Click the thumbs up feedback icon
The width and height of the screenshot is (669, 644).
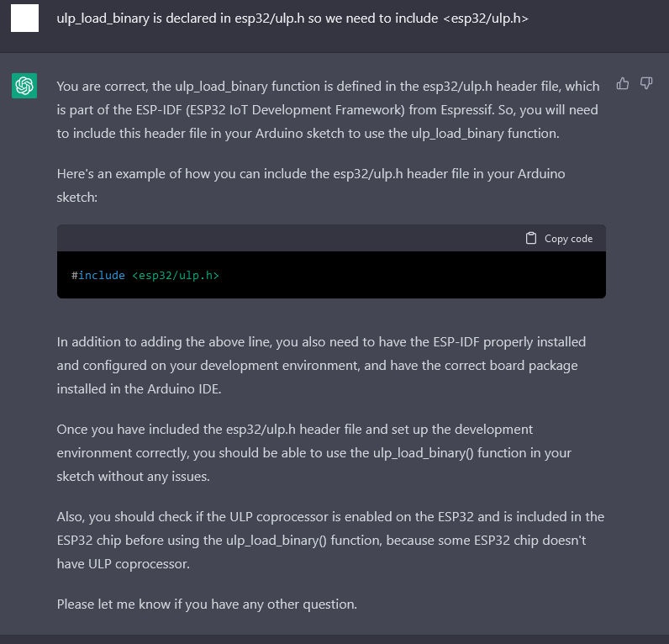click(623, 83)
